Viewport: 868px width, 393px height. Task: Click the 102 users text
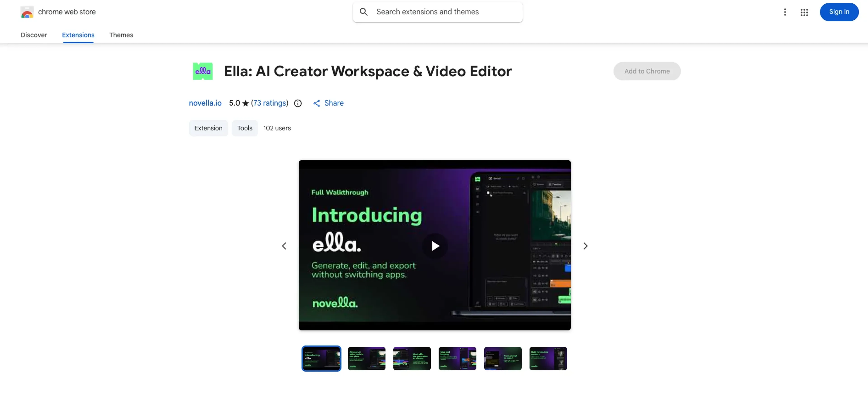pyautogui.click(x=277, y=128)
